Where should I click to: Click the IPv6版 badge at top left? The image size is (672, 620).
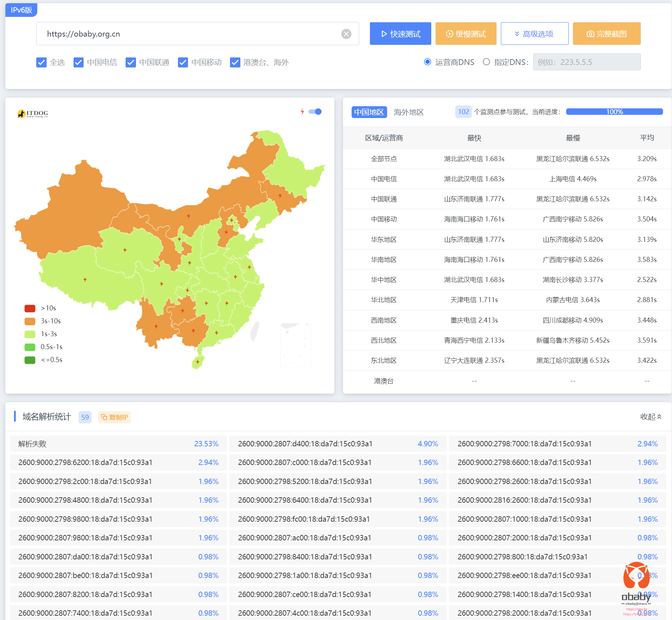click(21, 10)
